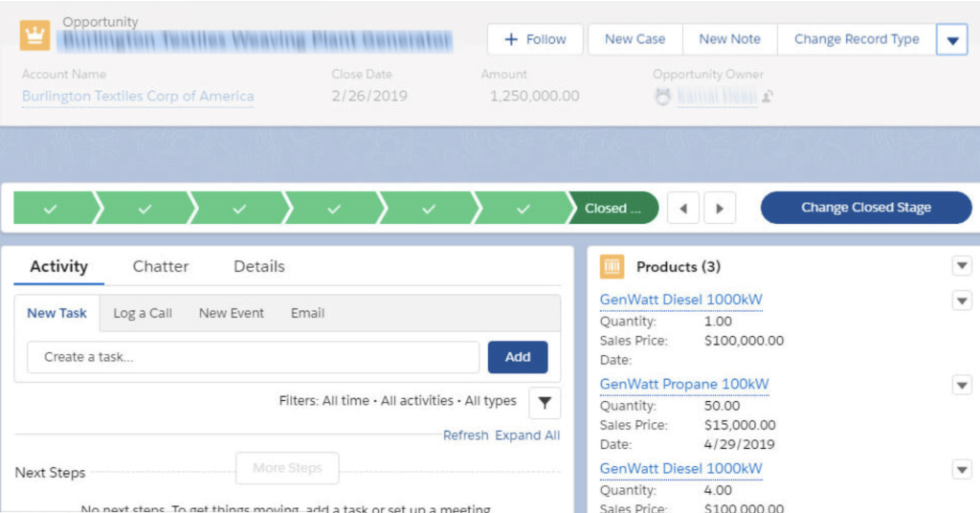Select the first completed path stage
Screen dimensions: 980x513
click(x=54, y=208)
